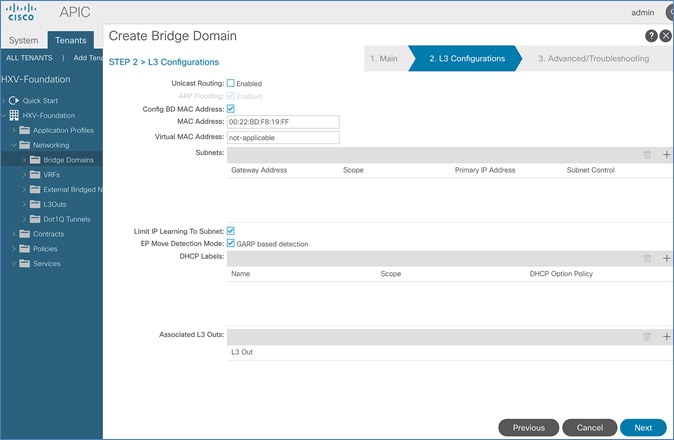Toggle GARP based detection checkbox
This screenshot has height=440, width=674.
tap(231, 243)
